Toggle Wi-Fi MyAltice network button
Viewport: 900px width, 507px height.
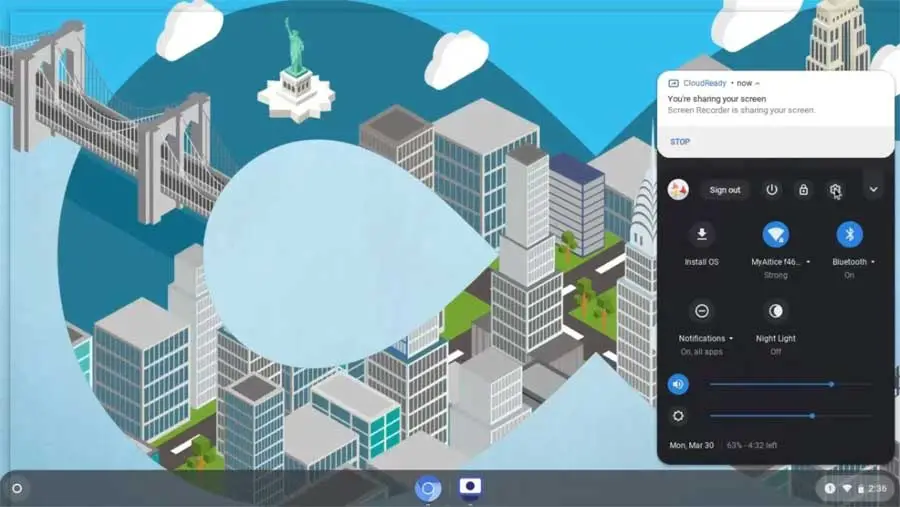point(775,234)
